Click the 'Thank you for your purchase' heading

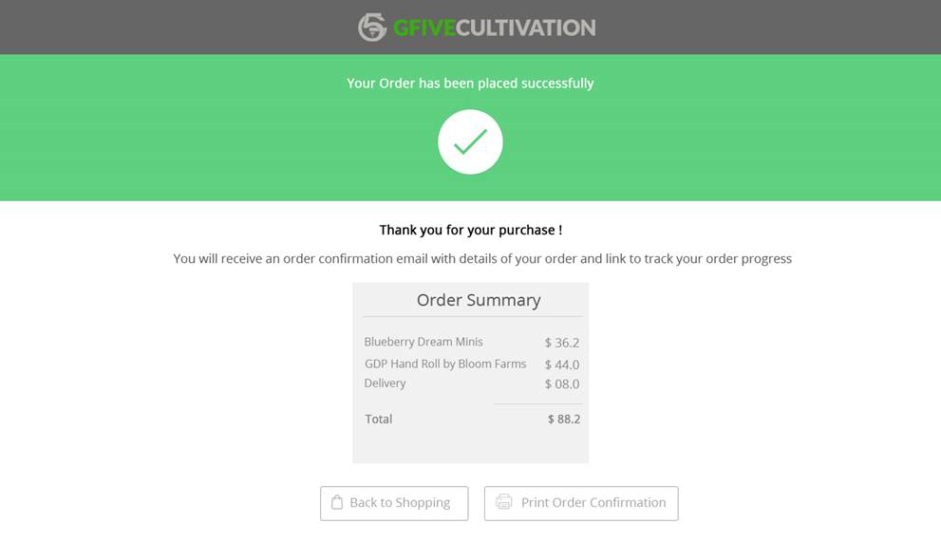(471, 231)
